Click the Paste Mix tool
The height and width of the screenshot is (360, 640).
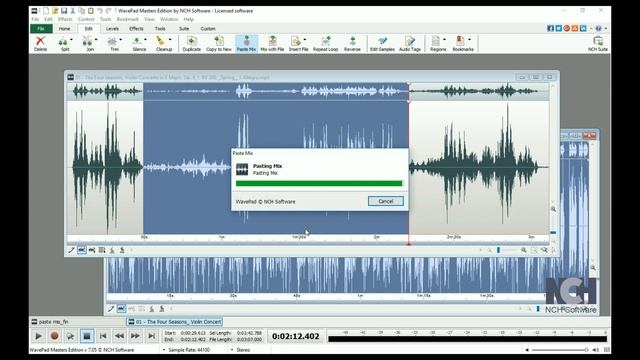click(247, 43)
